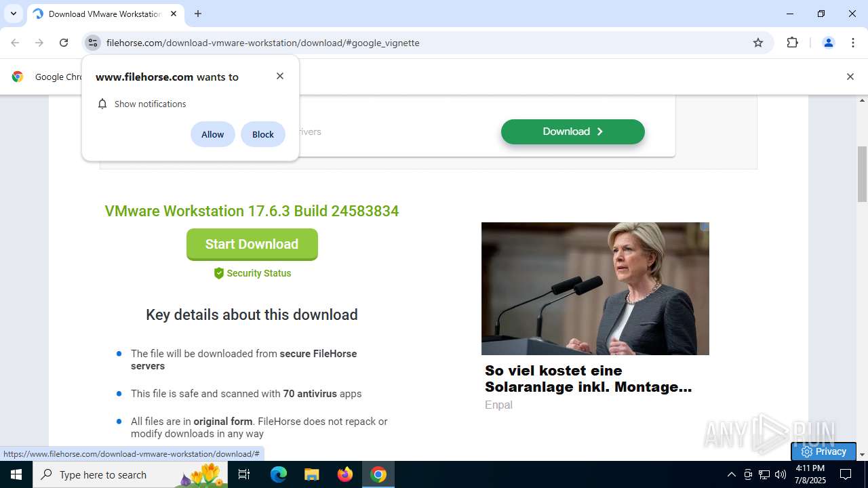
Task: Click the VMware Workstation 17.6.3 heading
Action: coord(252,211)
